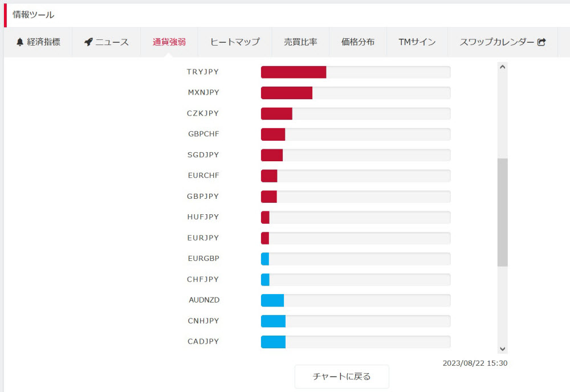Click the CNHJPY blue strength bar
The image size is (570, 392).
pyautogui.click(x=273, y=321)
